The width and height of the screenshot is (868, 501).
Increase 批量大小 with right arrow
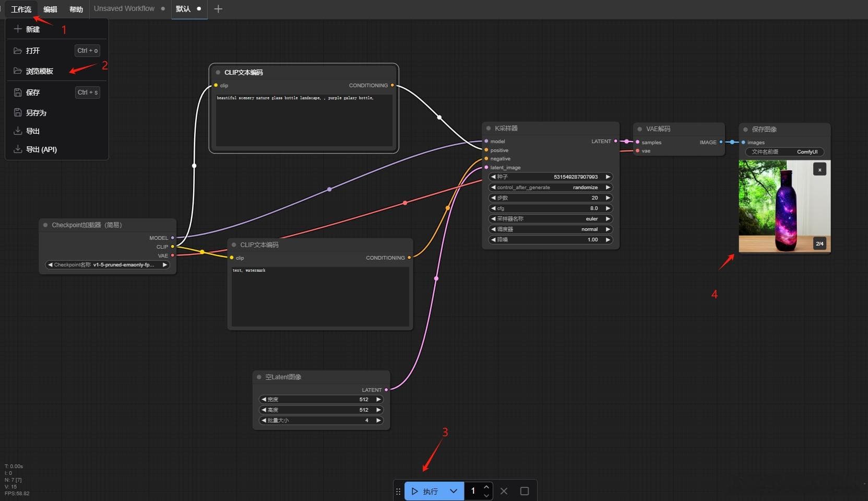(x=378, y=421)
